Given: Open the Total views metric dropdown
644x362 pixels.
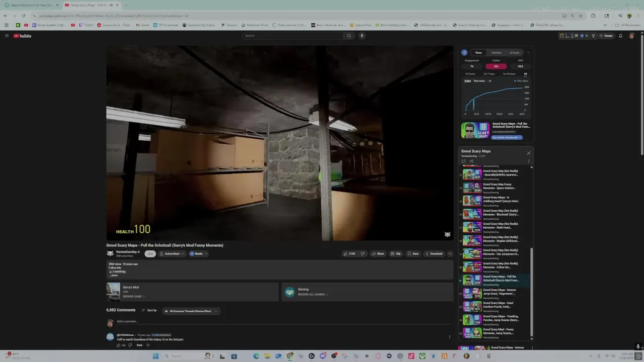Looking at the screenshot, I should pyautogui.click(x=482, y=81).
